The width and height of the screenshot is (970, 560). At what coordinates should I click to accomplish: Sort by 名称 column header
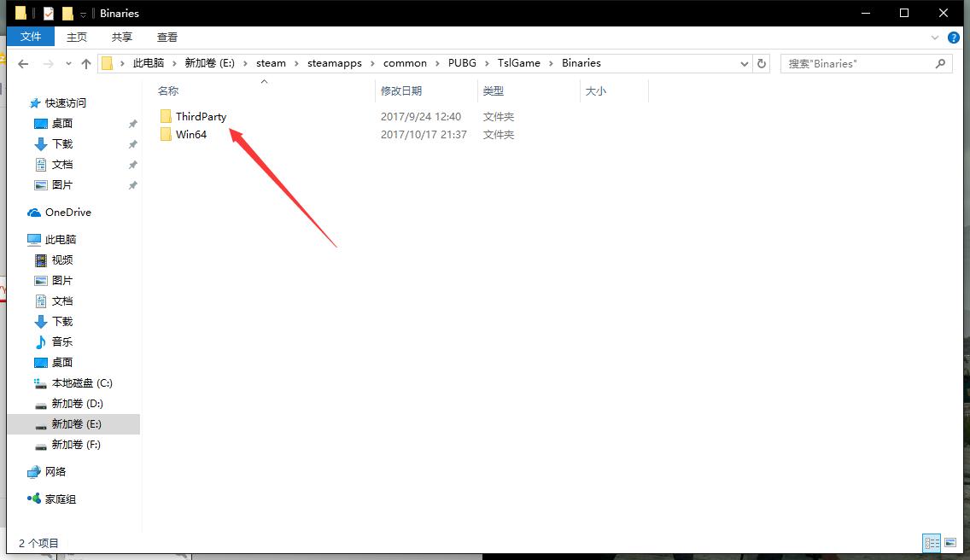167,91
